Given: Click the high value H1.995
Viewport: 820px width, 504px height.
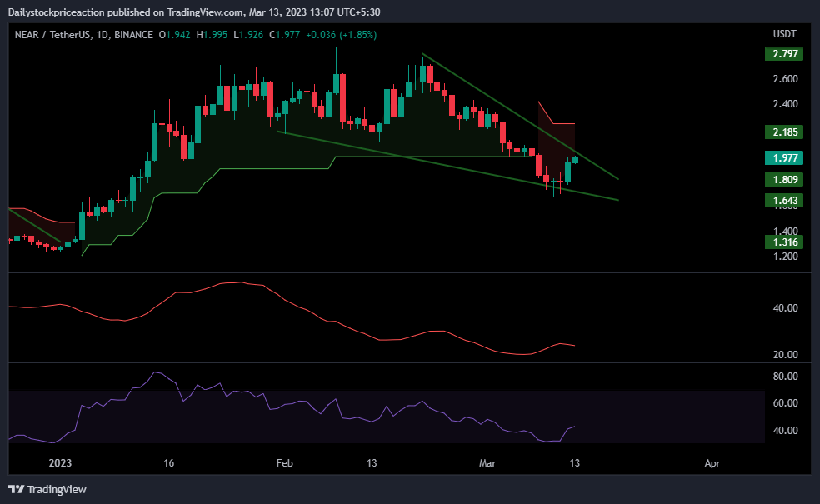Looking at the screenshot, I should pyautogui.click(x=212, y=35).
